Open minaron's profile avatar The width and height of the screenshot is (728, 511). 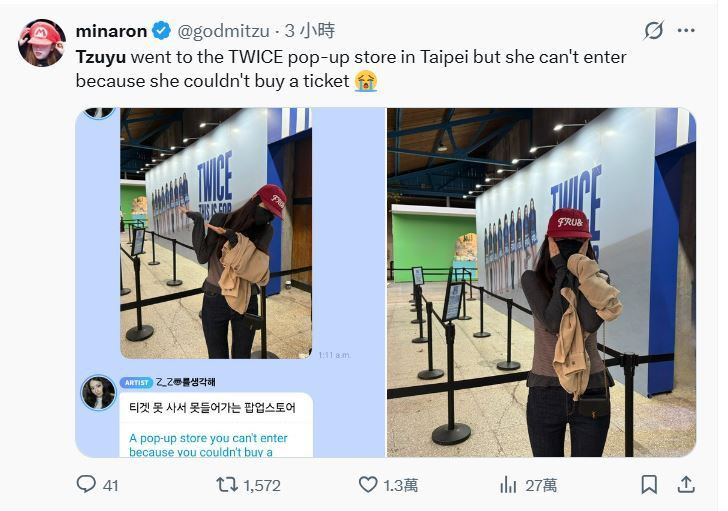[42, 43]
